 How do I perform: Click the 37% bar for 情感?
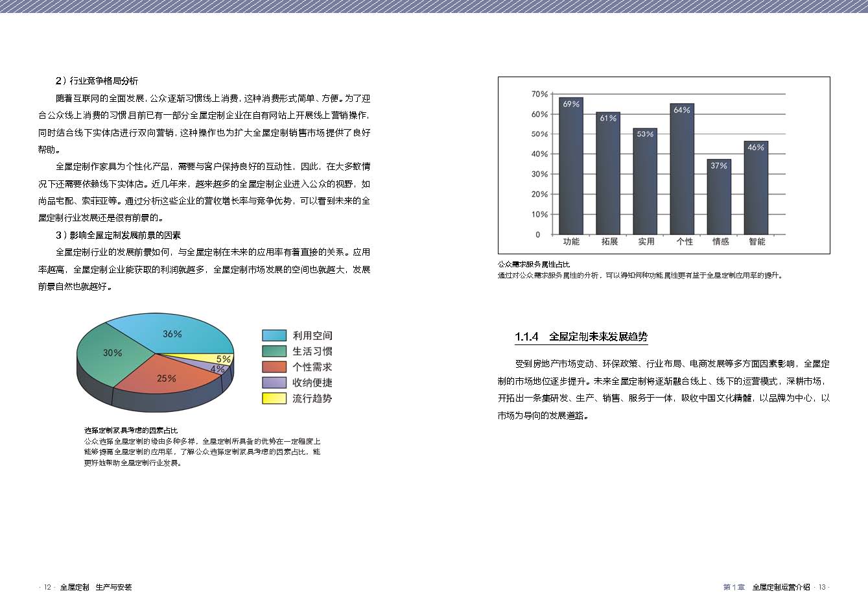coord(718,197)
